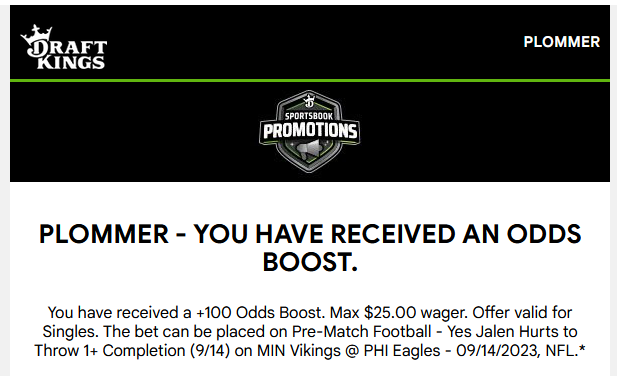Click the Offer valid for Singles text
This screenshot has width=617, height=376.
pos(307,322)
